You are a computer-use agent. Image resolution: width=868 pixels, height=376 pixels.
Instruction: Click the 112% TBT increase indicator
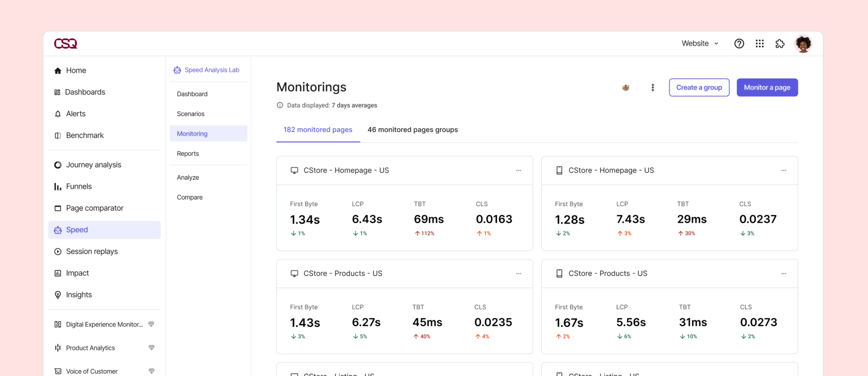[x=424, y=233]
